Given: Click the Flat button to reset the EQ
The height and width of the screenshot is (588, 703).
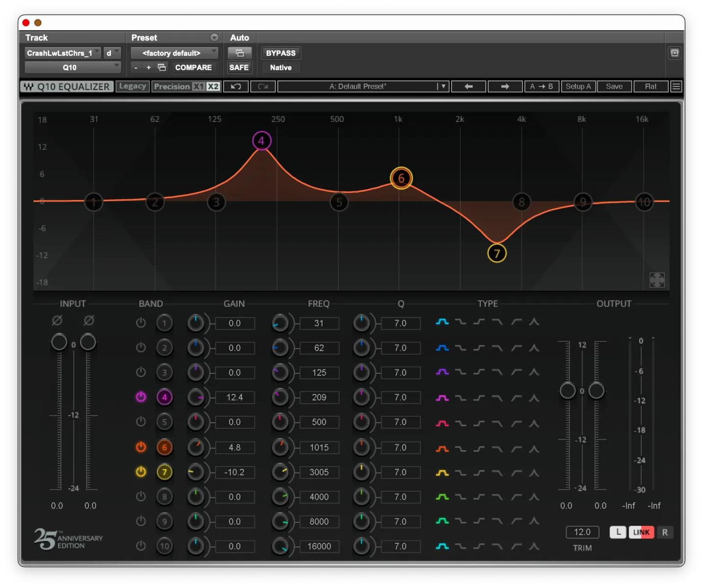Looking at the screenshot, I should tap(651, 86).
